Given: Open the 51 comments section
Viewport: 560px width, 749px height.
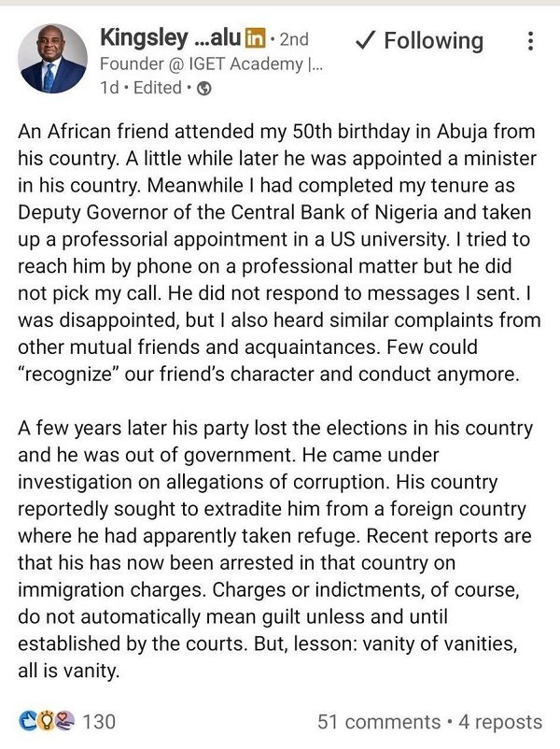Looking at the screenshot, I should [379, 722].
